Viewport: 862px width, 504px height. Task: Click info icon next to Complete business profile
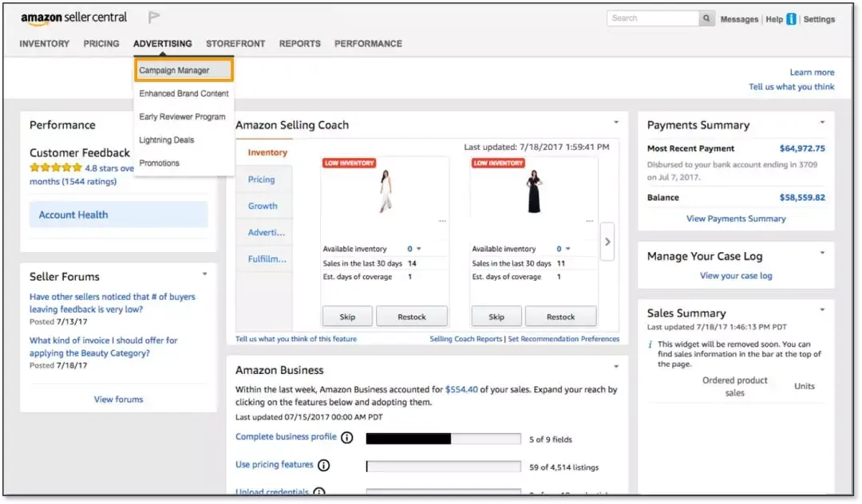point(347,438)
